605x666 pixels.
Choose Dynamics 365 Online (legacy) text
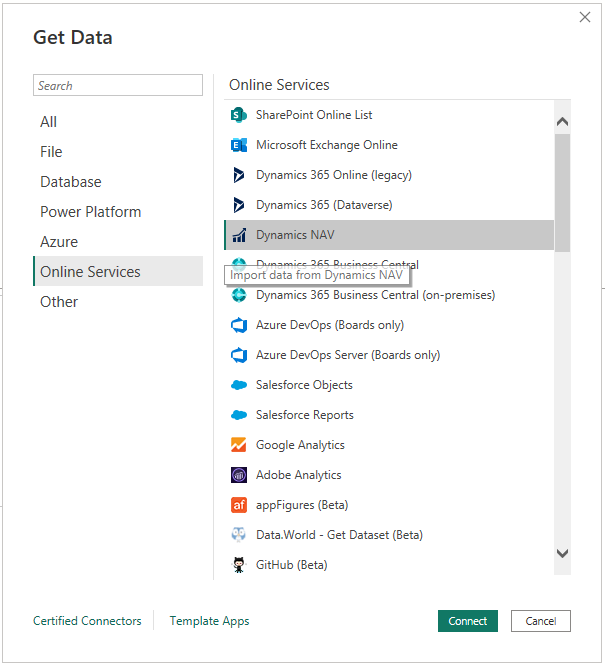tap(334, 175)
